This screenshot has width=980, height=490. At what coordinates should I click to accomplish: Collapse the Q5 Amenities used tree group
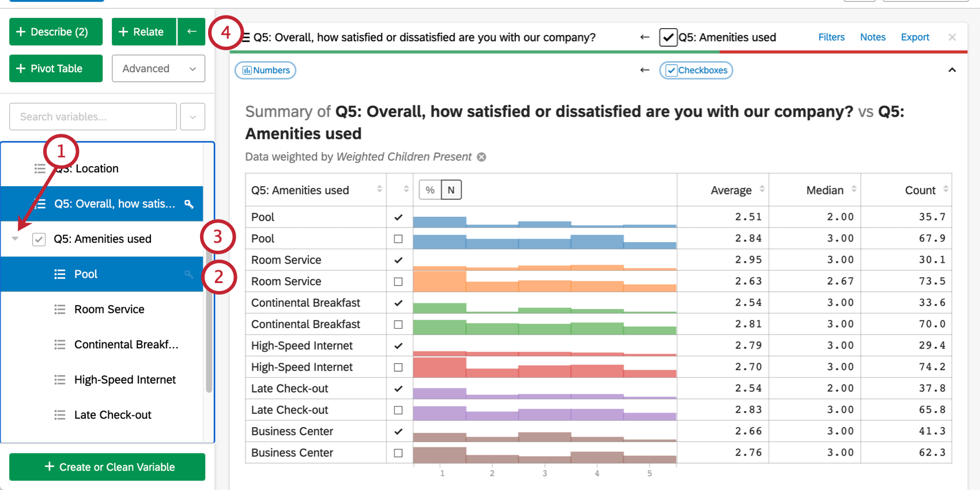(x=16, y=239)
